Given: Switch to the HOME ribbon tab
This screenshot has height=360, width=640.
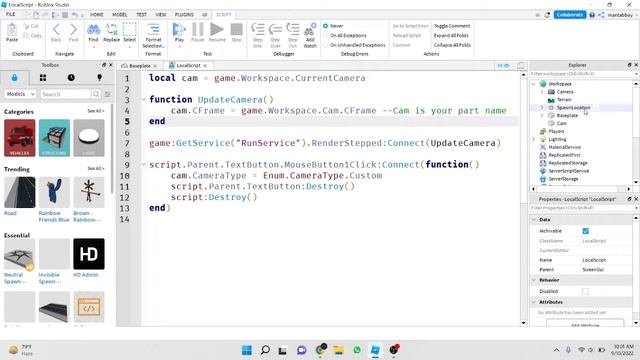Looking at the screenshot, I should pyautogui.click(x=97, y=14).
